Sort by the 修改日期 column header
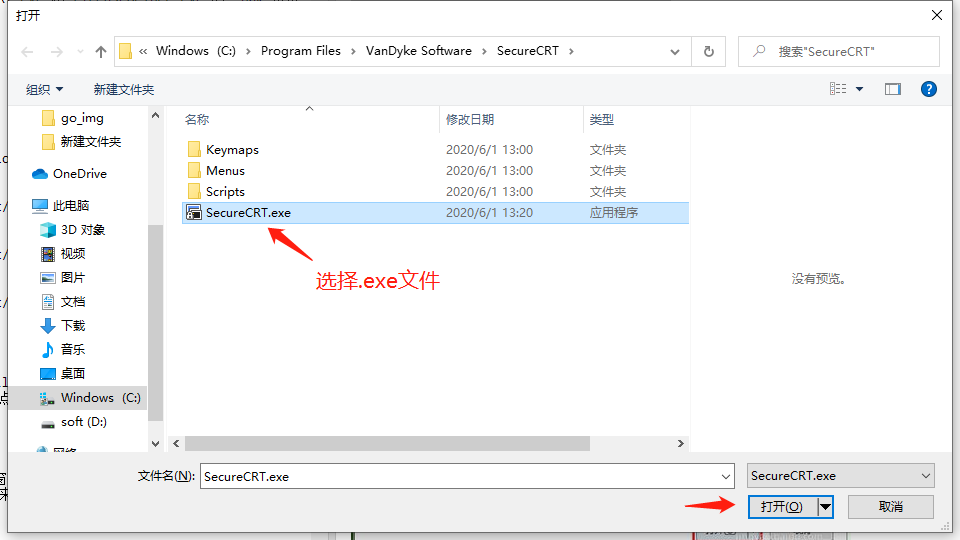The height and width of the screenshot is (540, 960). [470, 119]
